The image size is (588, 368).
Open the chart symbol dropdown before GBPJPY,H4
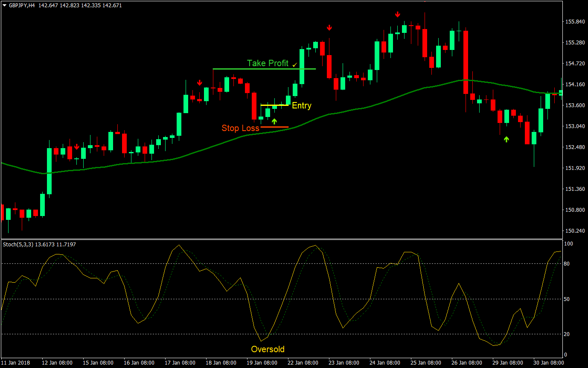point(4,6)
